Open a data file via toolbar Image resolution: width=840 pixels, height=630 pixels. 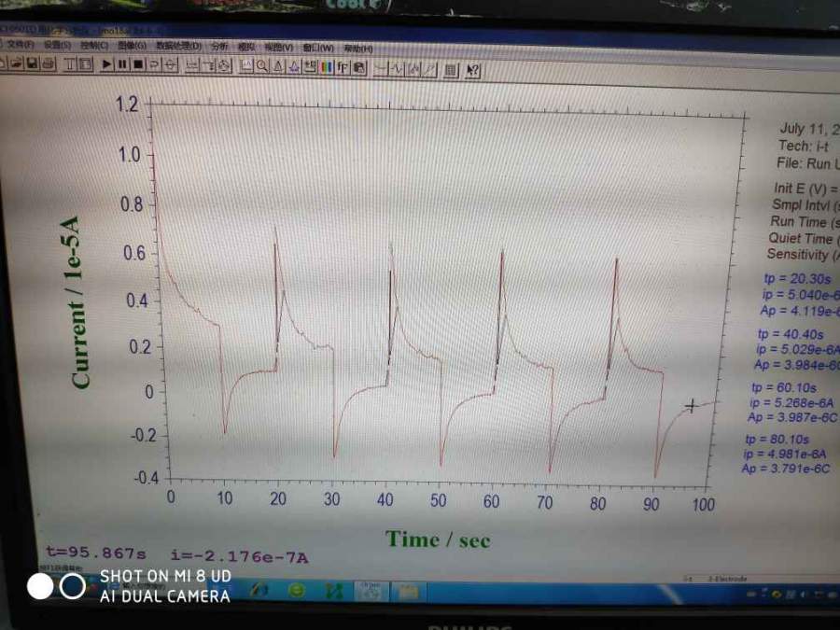click(17, 64)
